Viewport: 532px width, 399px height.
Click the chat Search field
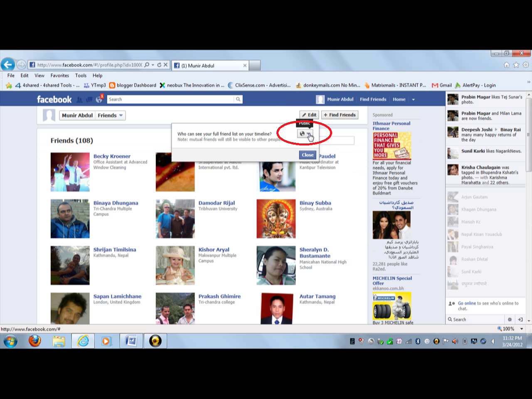[x=475, y=319]
